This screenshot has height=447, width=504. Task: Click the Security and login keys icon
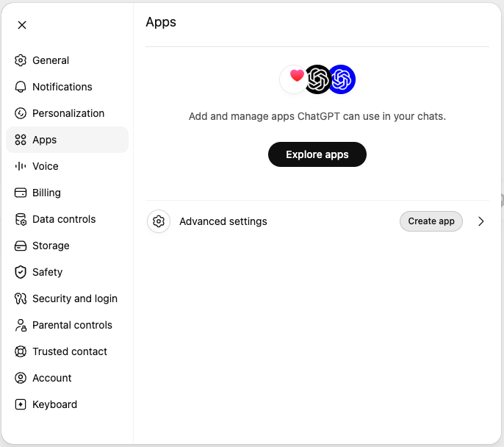[21, 298]
